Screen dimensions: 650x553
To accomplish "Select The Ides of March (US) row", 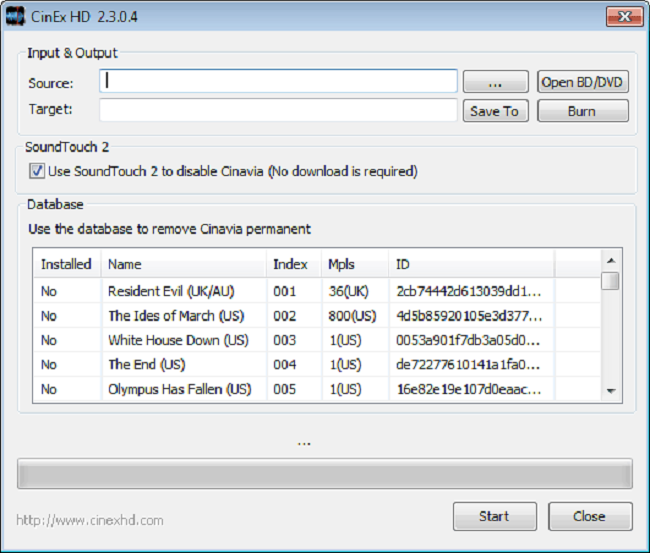I will 317,316.
